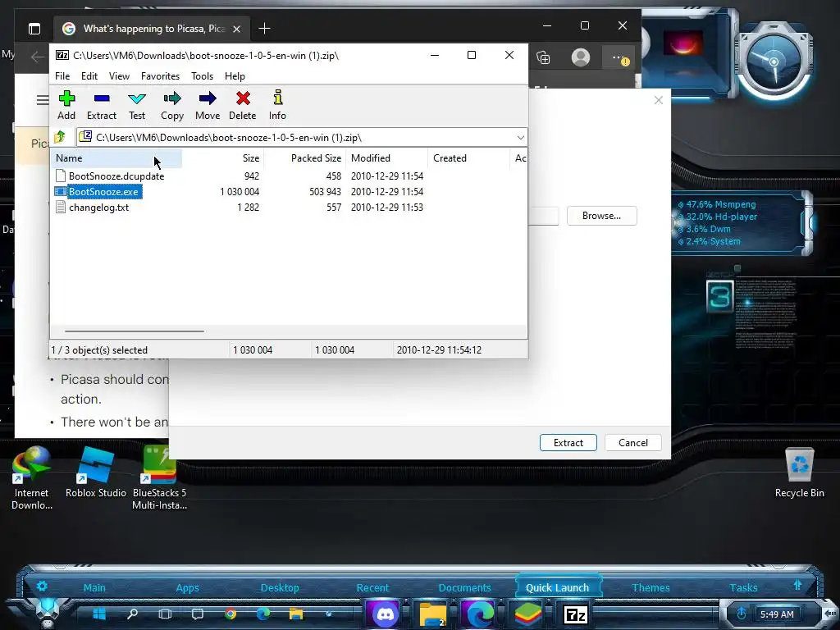Click the browser back arrow
This screenshot has width=840, height=630.
[37, 57]
